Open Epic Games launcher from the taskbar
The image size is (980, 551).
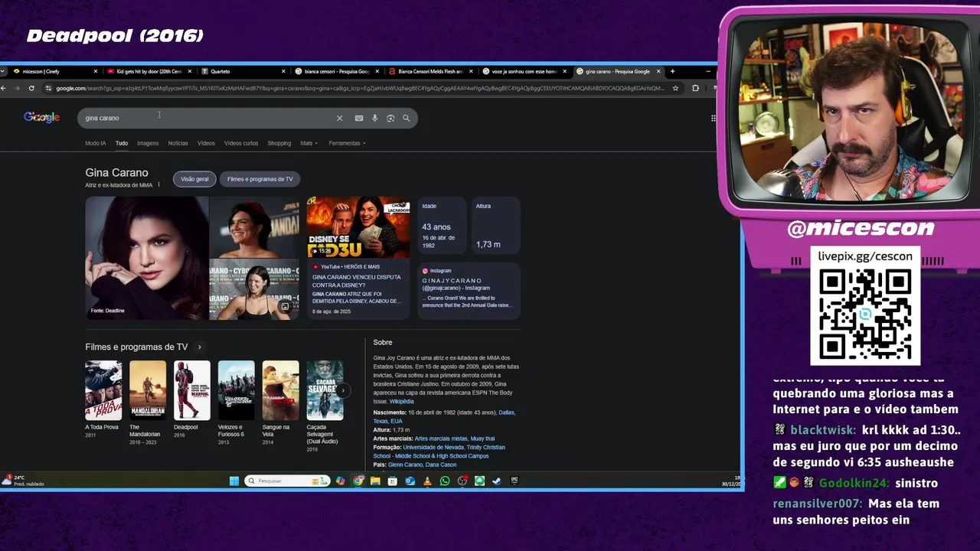[x=514, y=481]
